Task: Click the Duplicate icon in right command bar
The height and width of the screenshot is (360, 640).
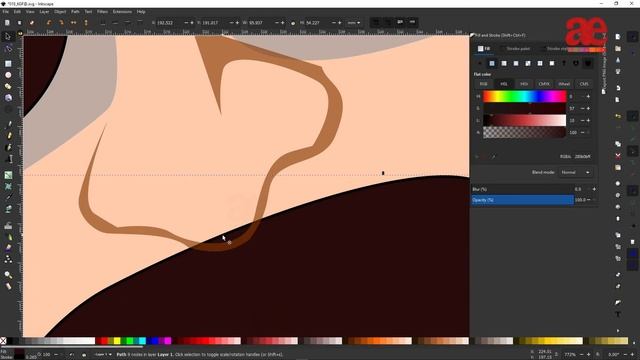Action: (x=618, y=144)
